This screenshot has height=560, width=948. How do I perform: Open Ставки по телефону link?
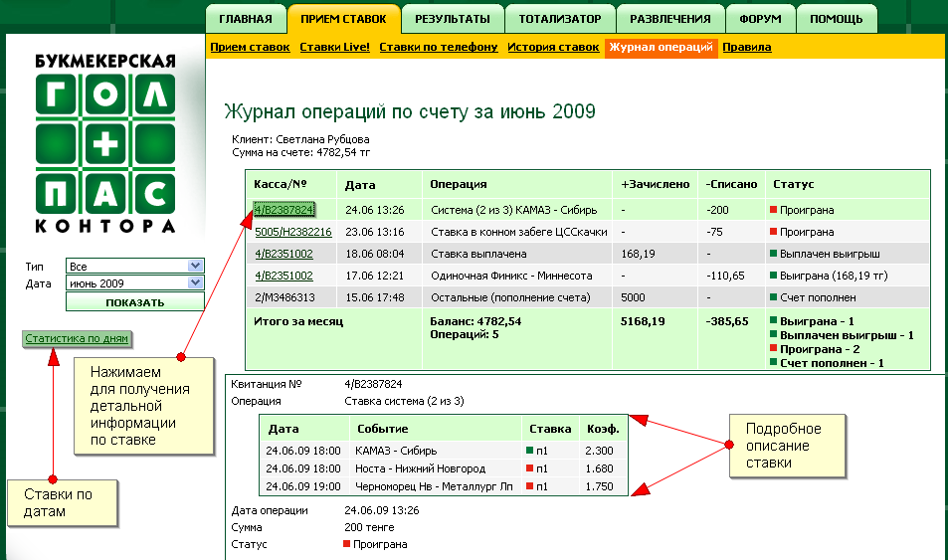(x=439, y=47)
